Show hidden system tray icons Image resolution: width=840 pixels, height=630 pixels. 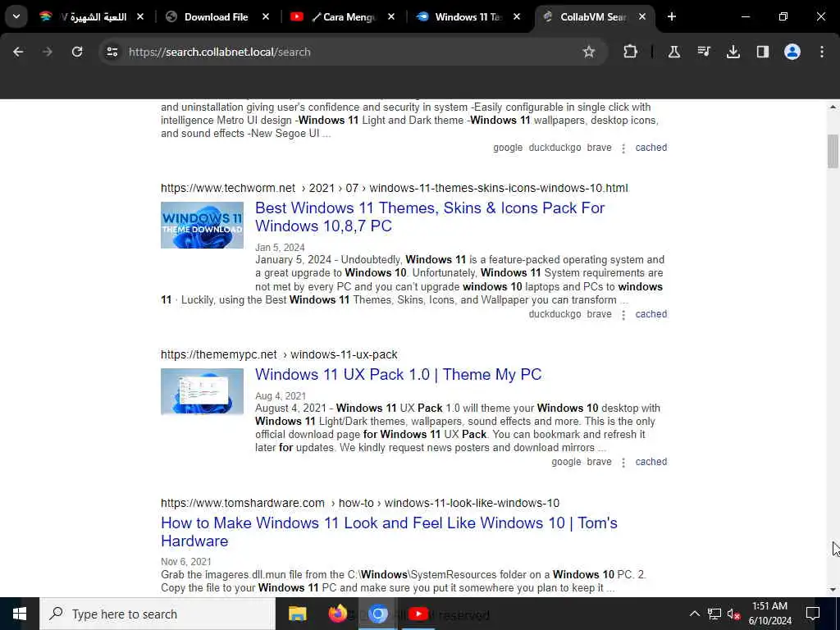tap(694, 614)
